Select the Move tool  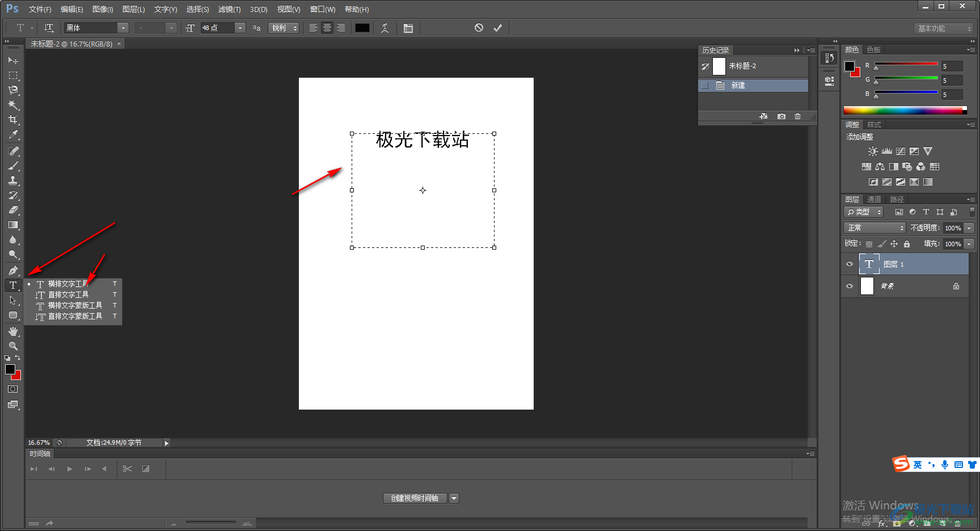coord(13,60)
